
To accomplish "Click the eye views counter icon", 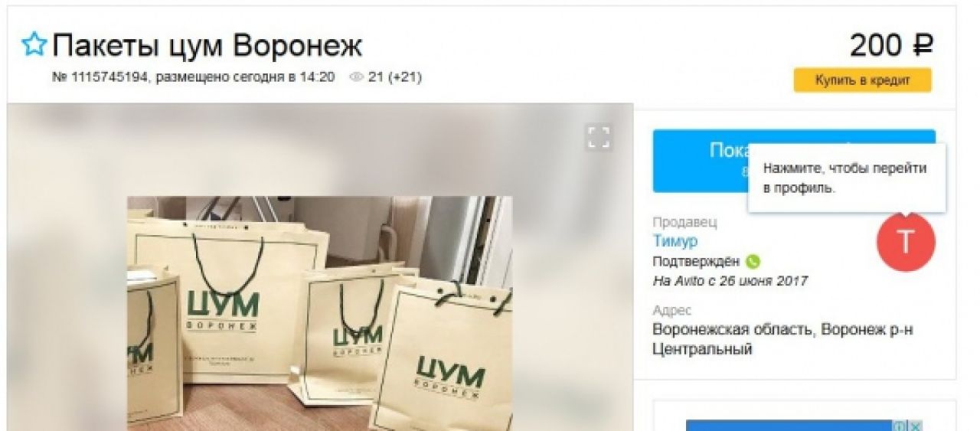I will click(355, 77).
